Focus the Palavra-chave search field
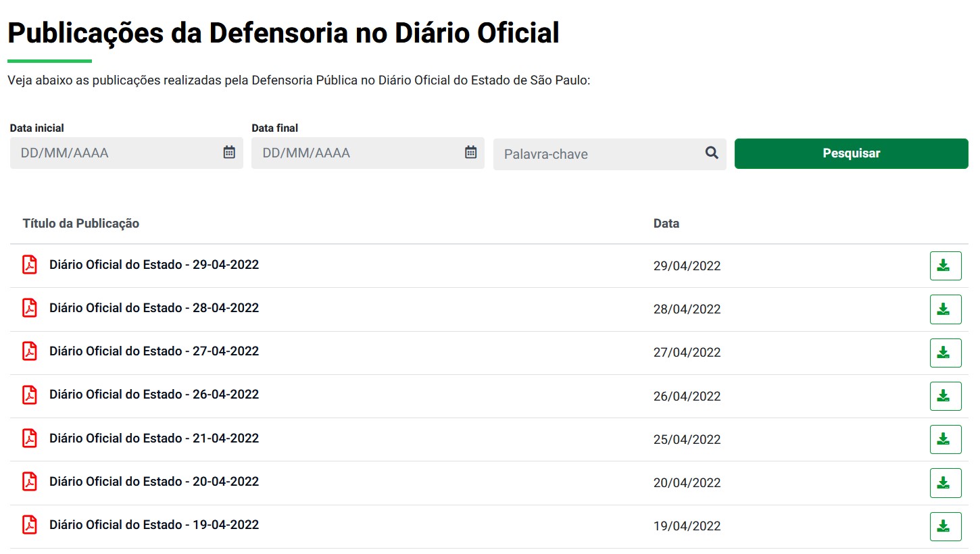The image size is (980, 554). 610,154
